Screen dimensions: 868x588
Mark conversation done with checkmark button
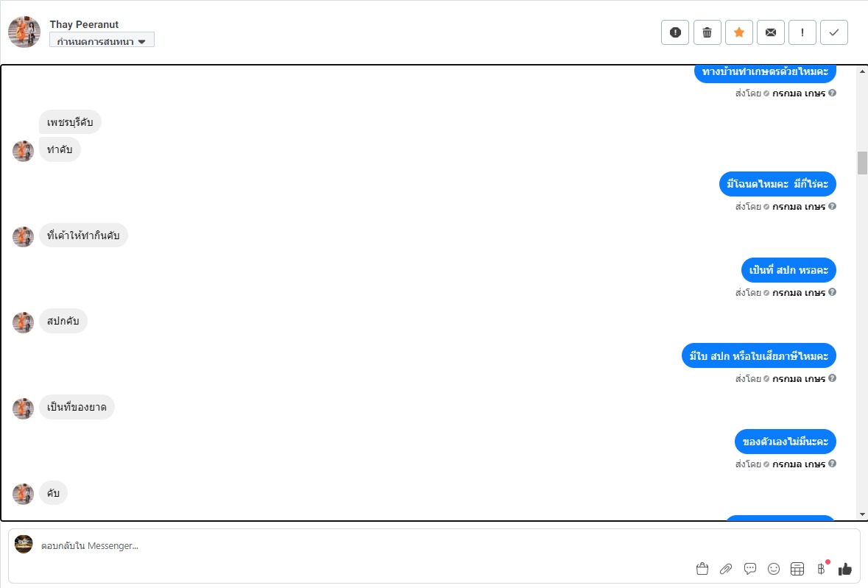[834, 32]
